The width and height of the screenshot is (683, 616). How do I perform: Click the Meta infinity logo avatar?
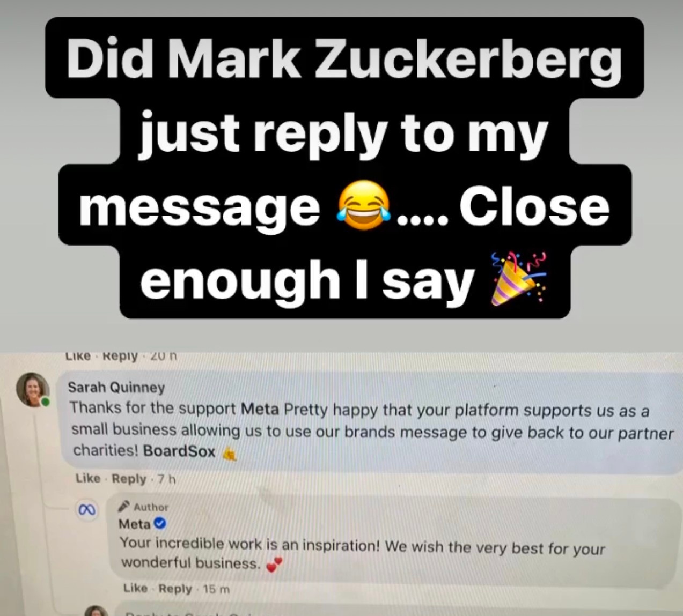87,510
